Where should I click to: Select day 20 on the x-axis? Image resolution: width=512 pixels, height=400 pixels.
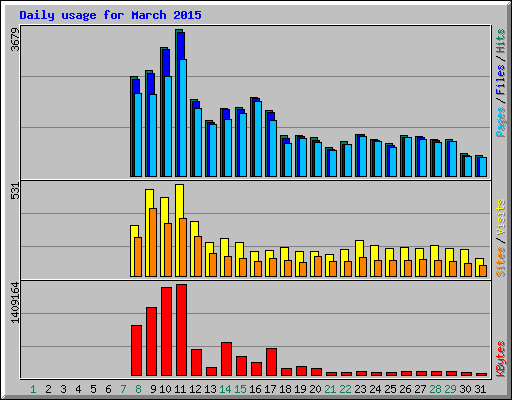[x=315, y=389]
